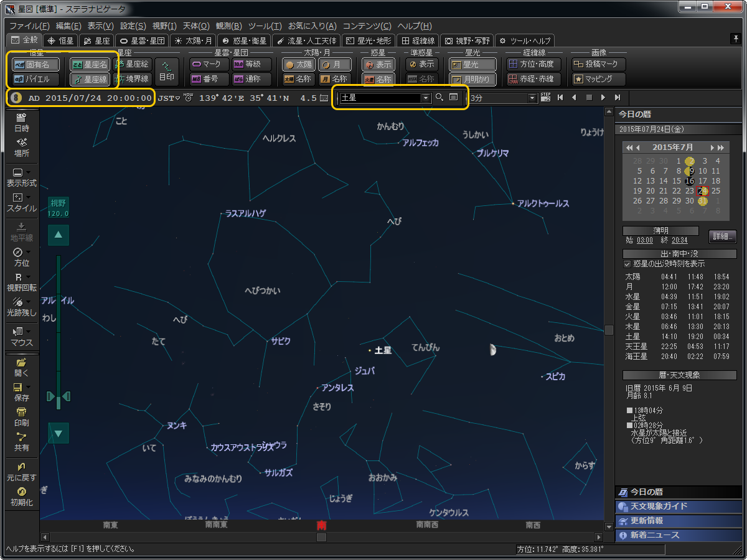Screen dimensions: 747x560
Task: Reset the view with 初期化
Action: coord(21,497)
